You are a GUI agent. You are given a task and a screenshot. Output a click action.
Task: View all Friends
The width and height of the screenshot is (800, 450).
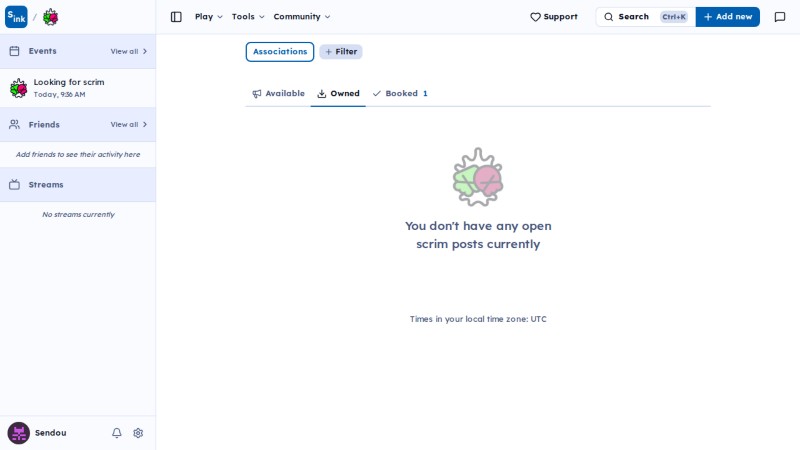[x=129, y=124]
